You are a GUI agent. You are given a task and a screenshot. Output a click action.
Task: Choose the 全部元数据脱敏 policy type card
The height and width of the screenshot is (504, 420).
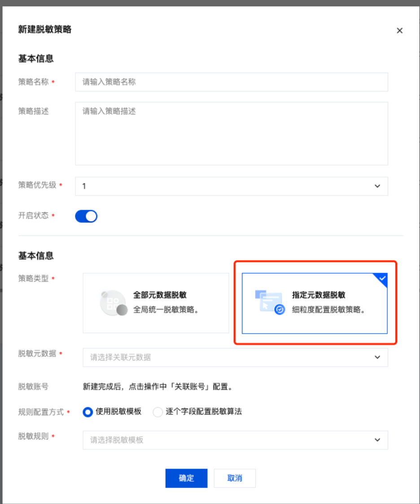pos(156,303)
